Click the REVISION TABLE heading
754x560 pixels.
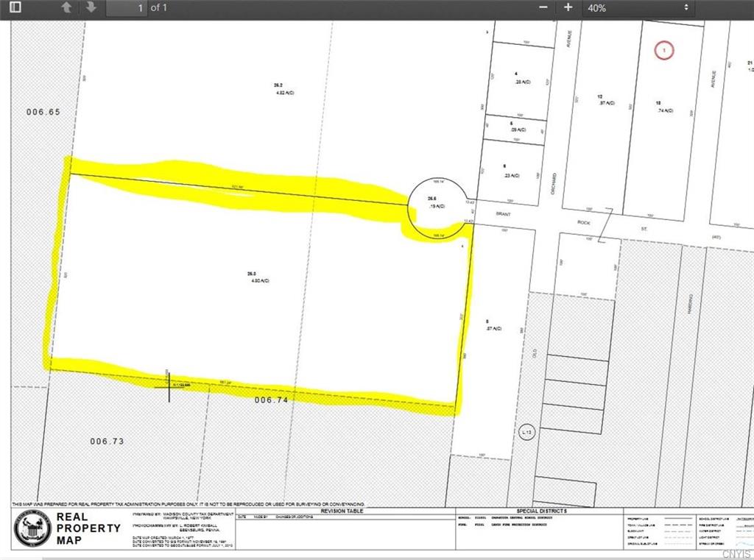point(342,511)
